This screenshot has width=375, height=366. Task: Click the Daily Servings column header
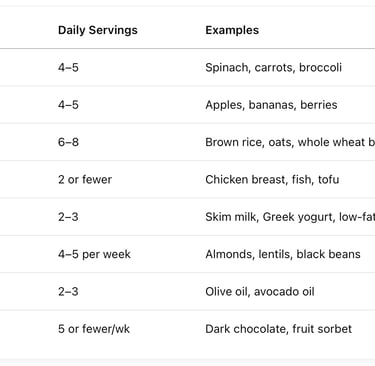coord(98,30)
